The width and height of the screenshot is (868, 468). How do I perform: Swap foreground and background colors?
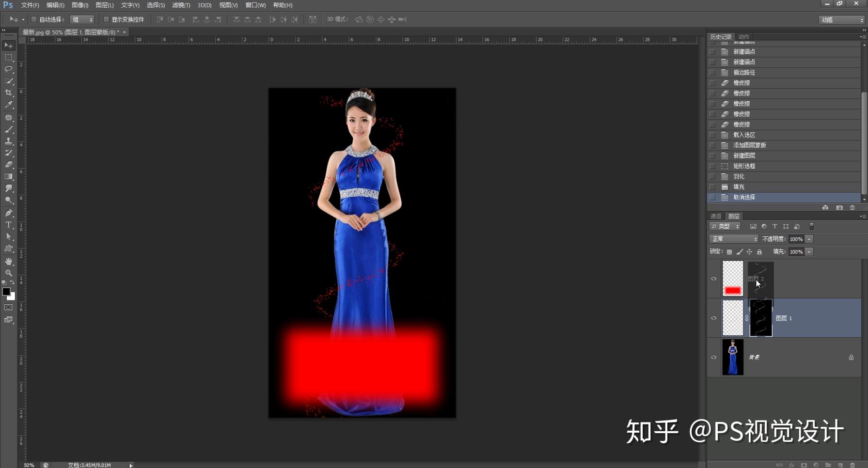[x=13, y=282]
